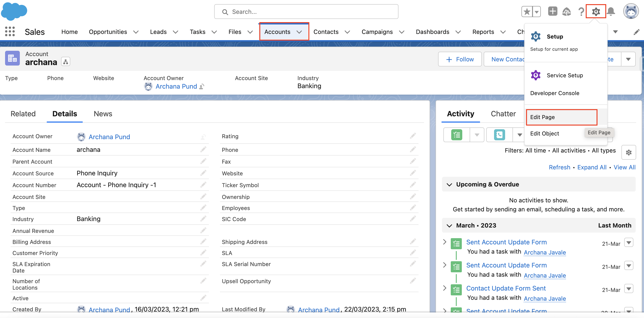The width and height of the screenshot is (644, 318).
Task: Switch to the Related tab
Action: [x=23, y=114]
